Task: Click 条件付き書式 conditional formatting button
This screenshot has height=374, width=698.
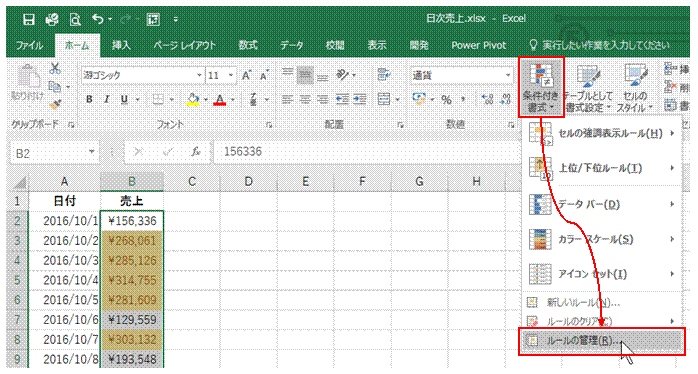Action: 541,87
